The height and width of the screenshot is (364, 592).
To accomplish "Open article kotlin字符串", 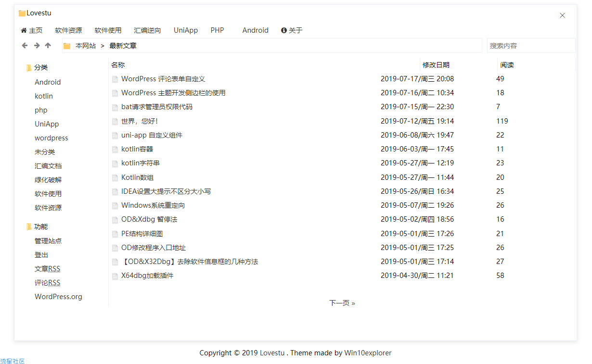I will pos(141,163).
